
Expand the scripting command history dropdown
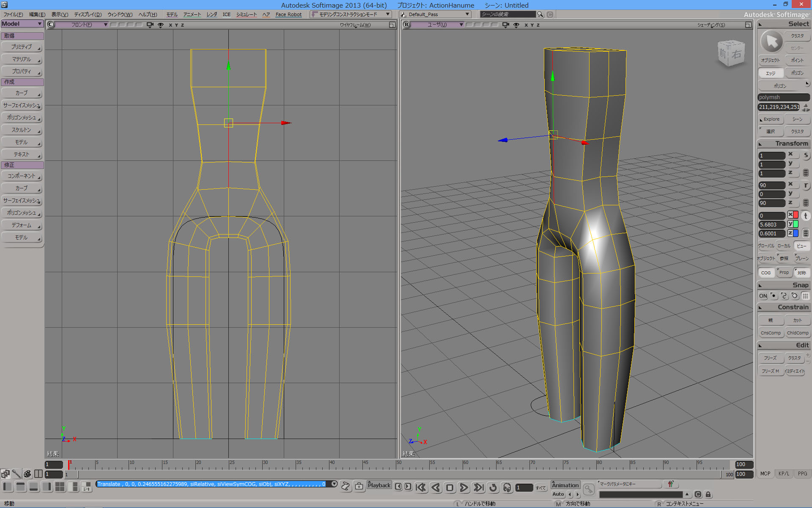tap(334, 484)
